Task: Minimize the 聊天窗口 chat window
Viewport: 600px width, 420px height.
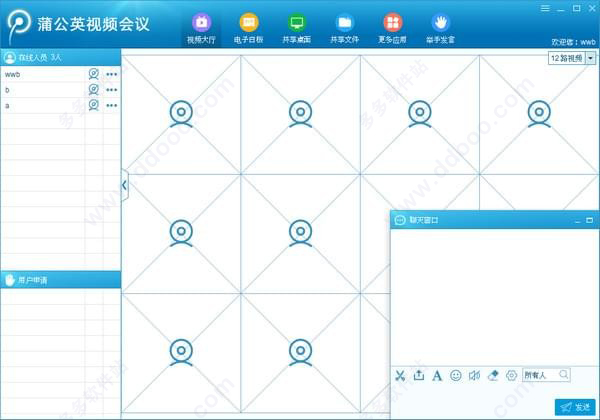Action: click(x=578, y=221)
